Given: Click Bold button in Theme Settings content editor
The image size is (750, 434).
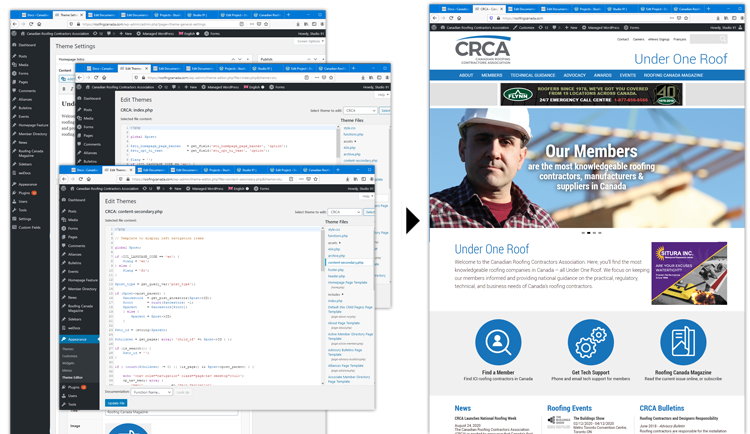Looking at the screenshot, I should 64,89.
